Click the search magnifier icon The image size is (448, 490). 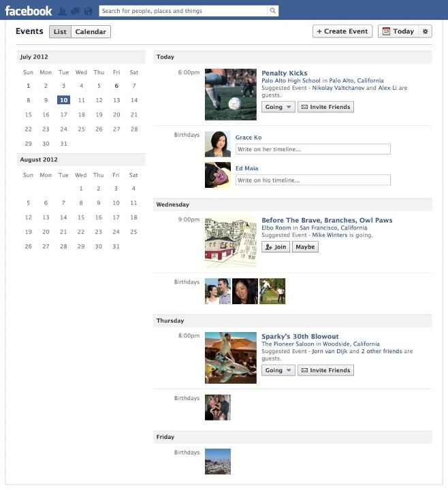(272, 11)
